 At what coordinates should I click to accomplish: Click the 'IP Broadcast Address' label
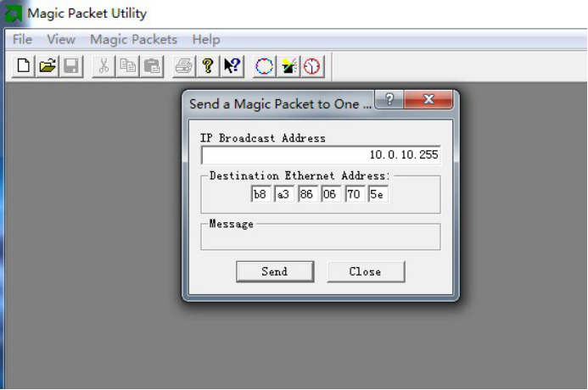coord(263,138)
